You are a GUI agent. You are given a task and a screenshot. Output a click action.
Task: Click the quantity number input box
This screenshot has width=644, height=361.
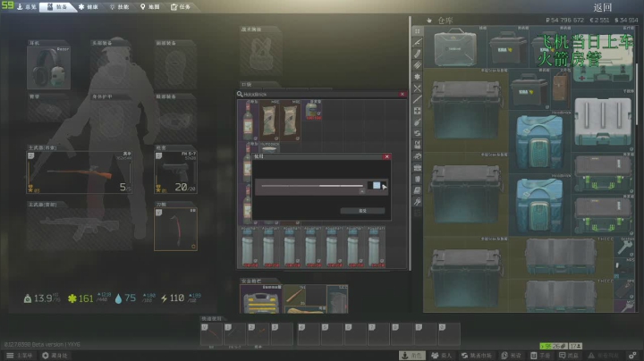377,186
